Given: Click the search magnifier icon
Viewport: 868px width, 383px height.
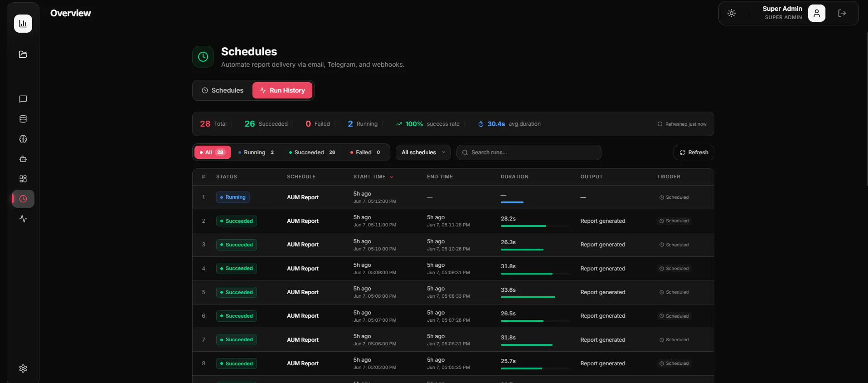Looking at the screenshot, I should pyautogui.click(x=465, y=152).
